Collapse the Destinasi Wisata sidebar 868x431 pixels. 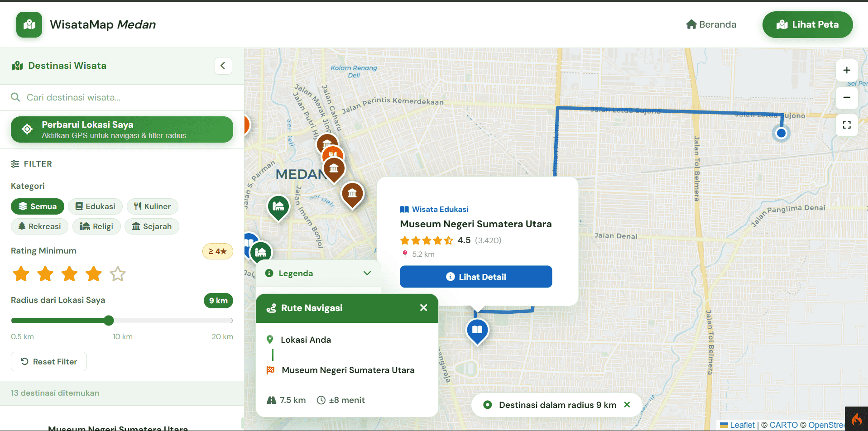[223, 66]
